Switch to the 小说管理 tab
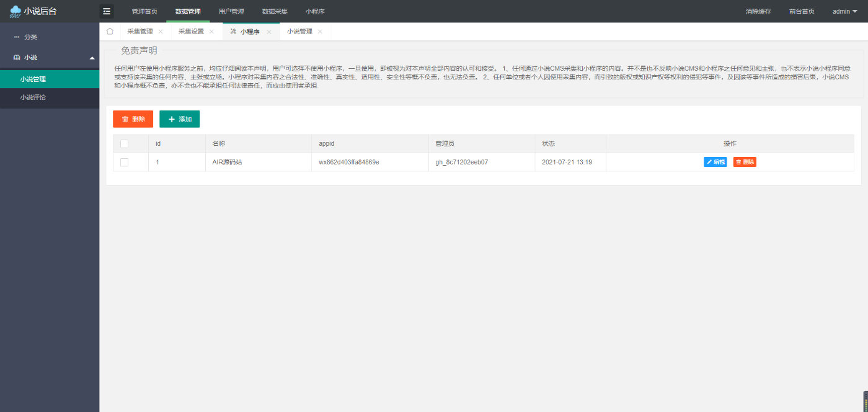The height and width of the screenshot is (412, 868). point(299,32)
